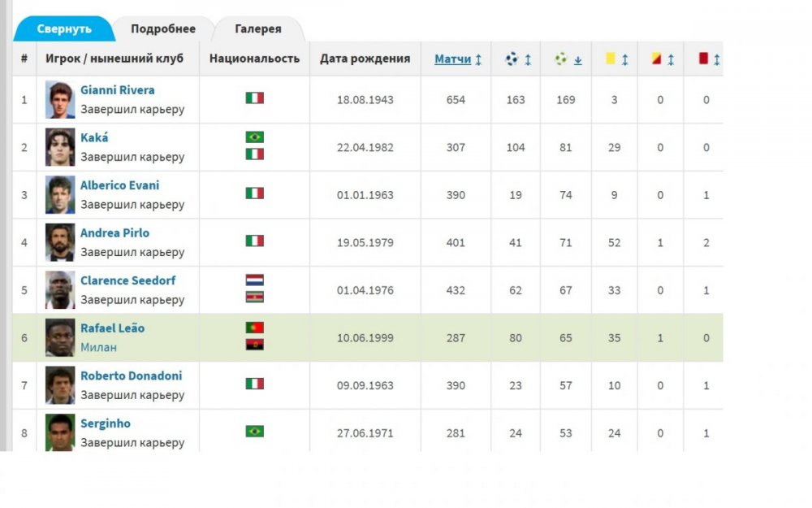The image size is (812, 508).
Task: Switch to the Подробнее tab
Action: 163,28
